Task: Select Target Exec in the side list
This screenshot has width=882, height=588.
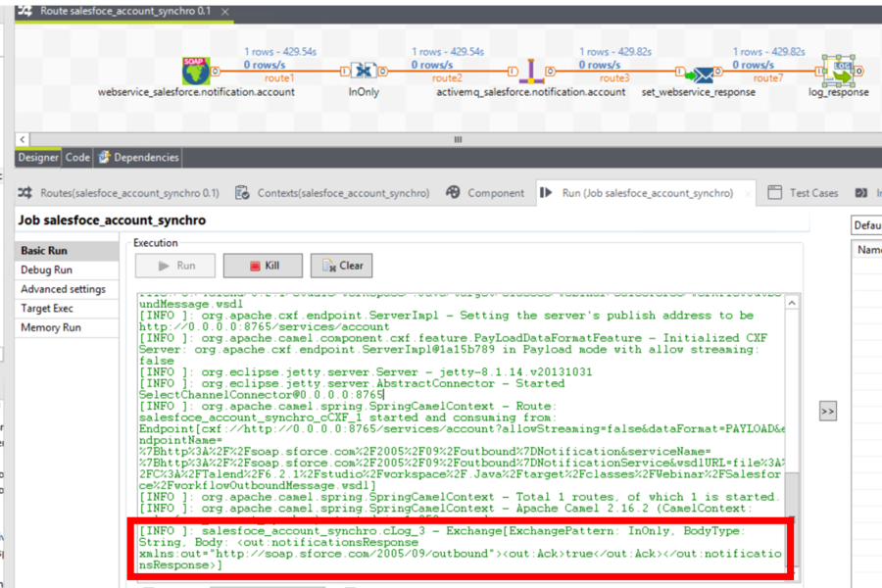Action: point(67,309)
